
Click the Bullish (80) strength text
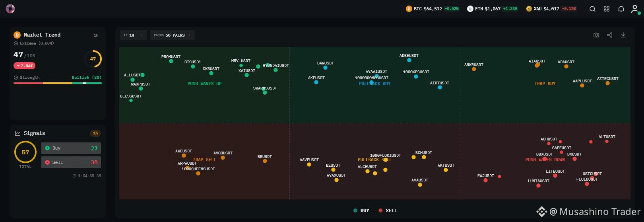point(86,77)
